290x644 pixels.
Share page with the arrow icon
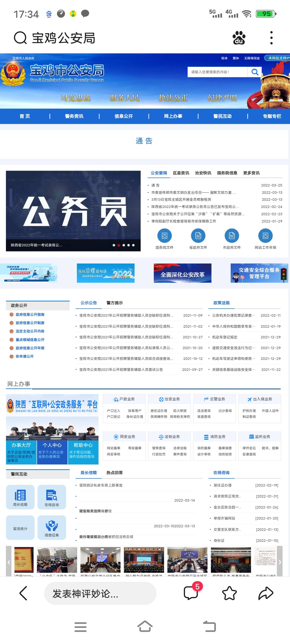[x=266, y=593]
